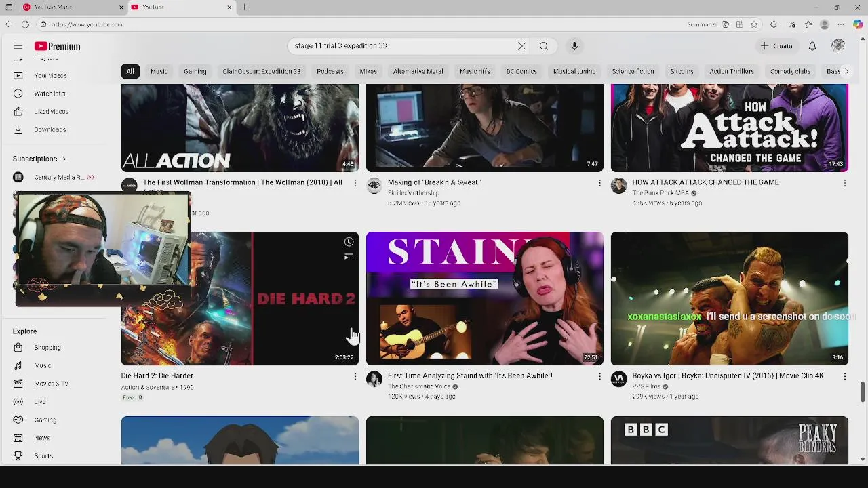This screenshot has width=868, height=488.
Task: Select the Music filter chip
Action: click(x=159, y=71)
